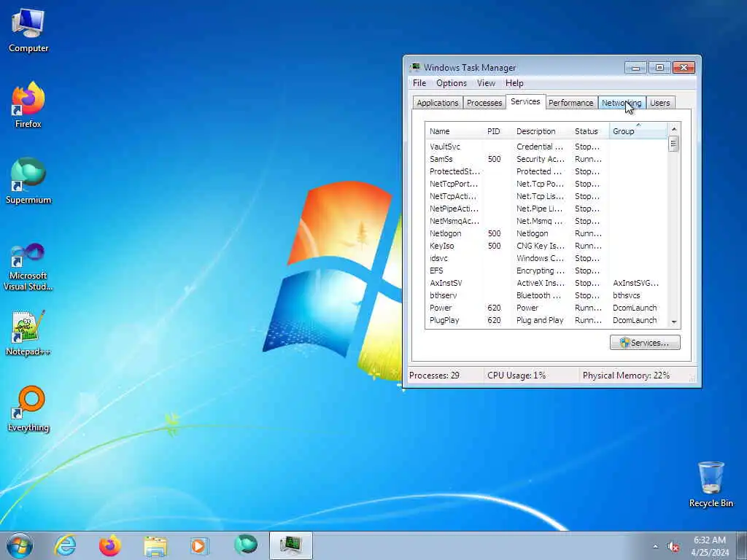
Task: Click the Services... button
Action: [645, 343]
